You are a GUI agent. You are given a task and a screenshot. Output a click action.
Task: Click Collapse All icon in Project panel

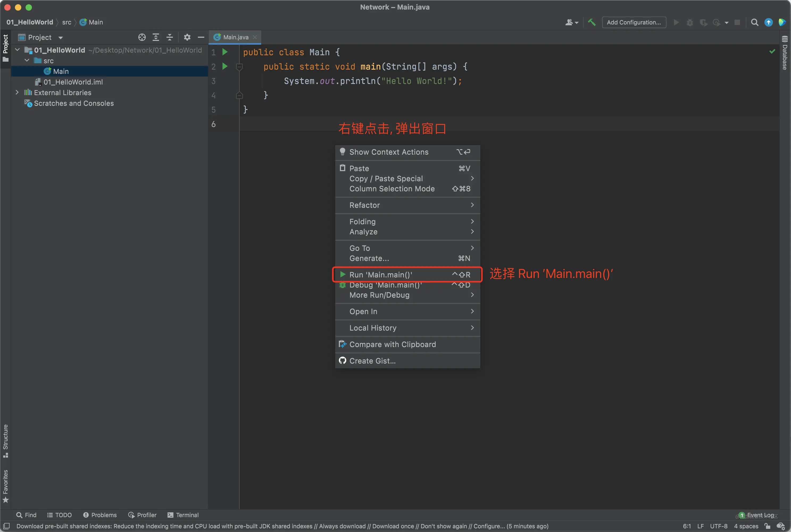click(170, 37)
